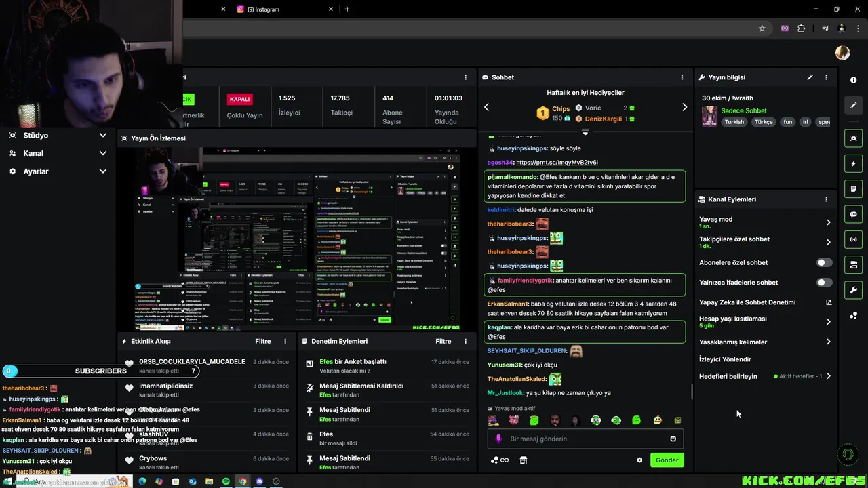Open Discord from the taskbar
The width and height of the screenshot is (868, 488).
click(259, 481)
